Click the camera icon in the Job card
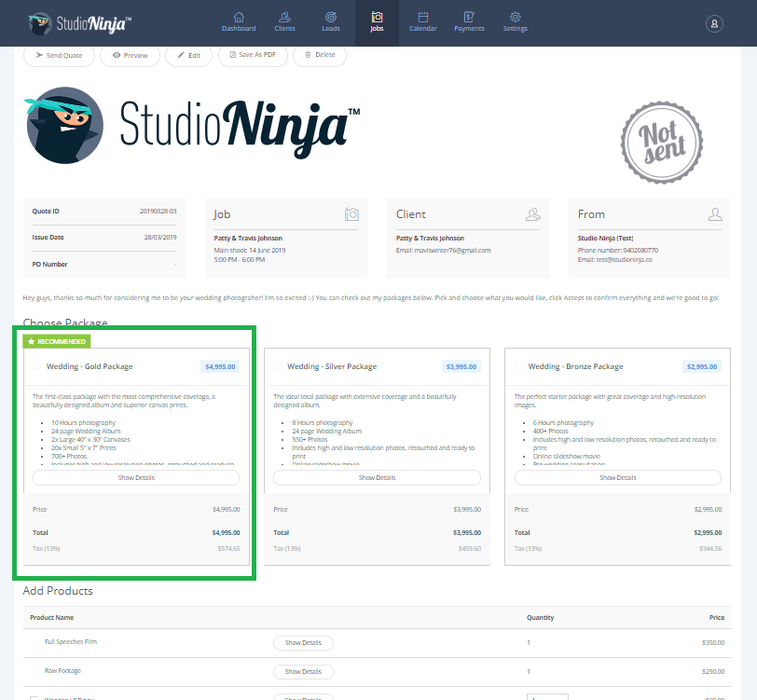 pyautogui.click(x=351, y=213)
